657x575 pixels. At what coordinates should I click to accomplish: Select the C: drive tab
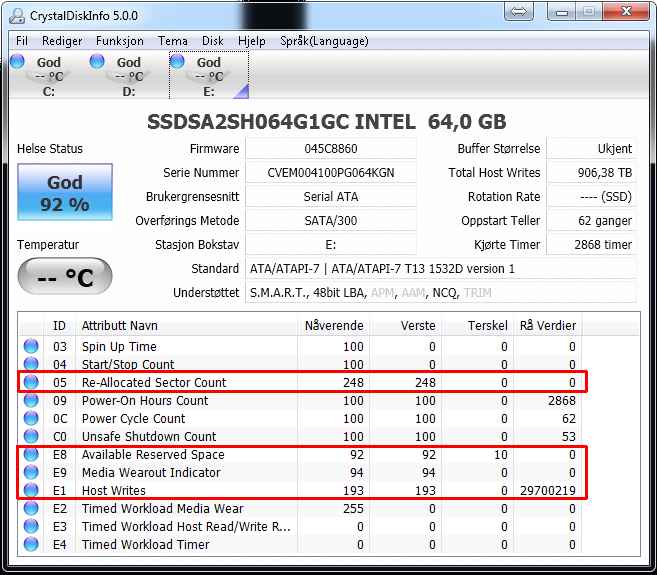click(x=49, y=75)
